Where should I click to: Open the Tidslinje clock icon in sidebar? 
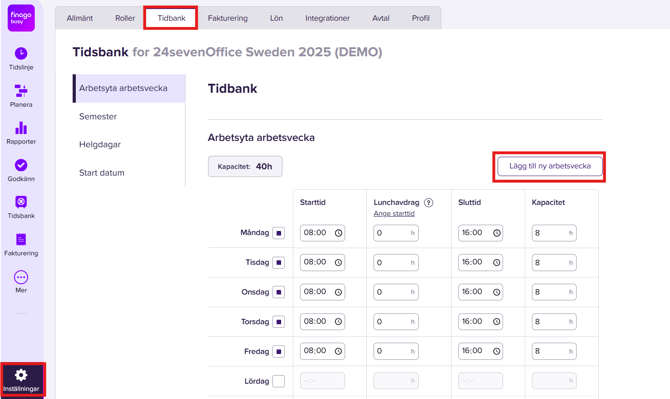point(21,54)
